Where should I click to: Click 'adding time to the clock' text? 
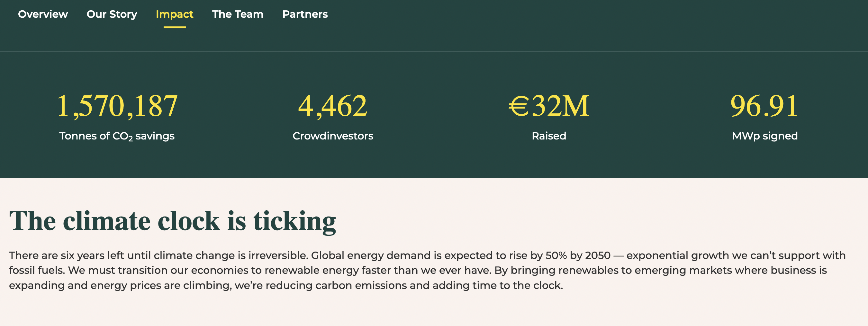click(x=498, y=285)
